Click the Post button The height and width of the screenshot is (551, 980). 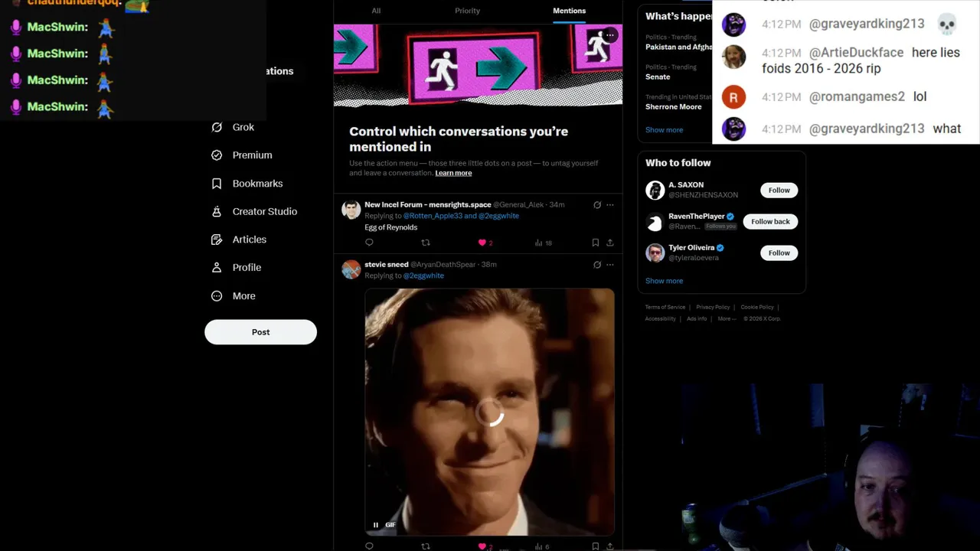pos(260,332)
